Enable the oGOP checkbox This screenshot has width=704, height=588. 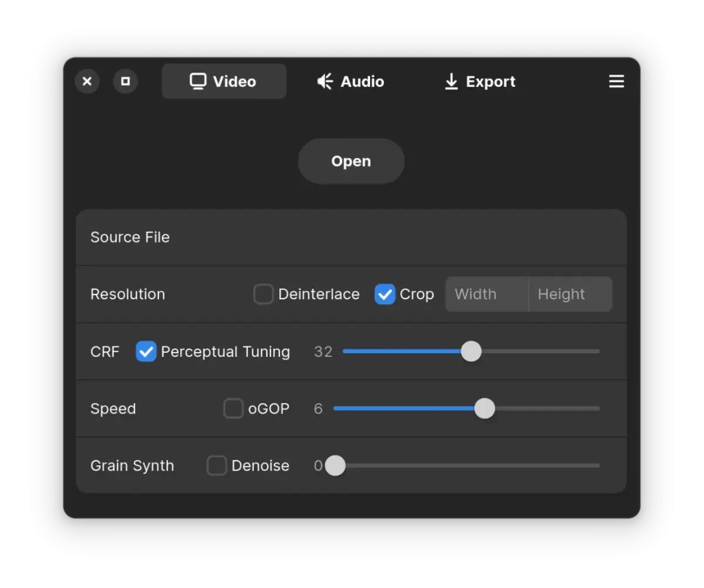pyautogui.click(x=233, y=408)
